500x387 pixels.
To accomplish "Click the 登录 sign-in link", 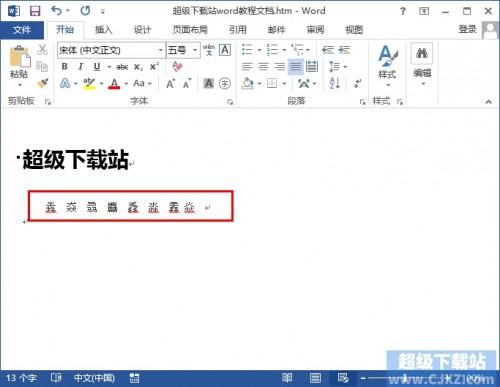I will [467, 29].
